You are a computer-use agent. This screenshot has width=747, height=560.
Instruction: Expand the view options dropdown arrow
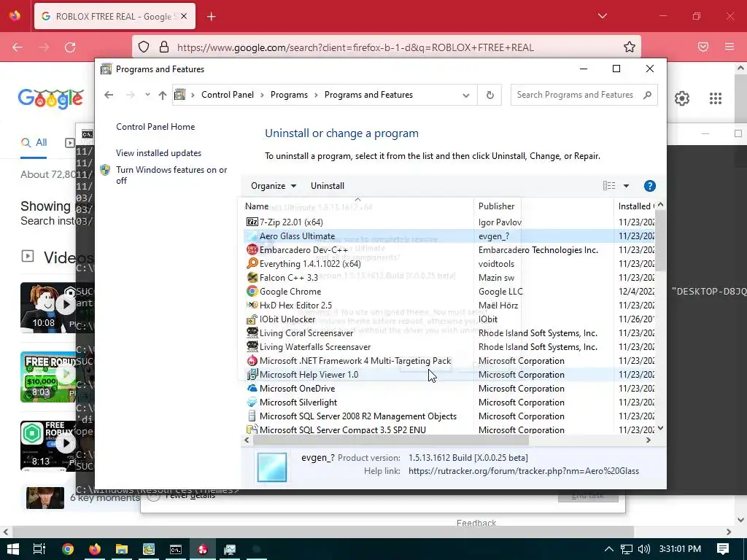[x=626, y=186]
